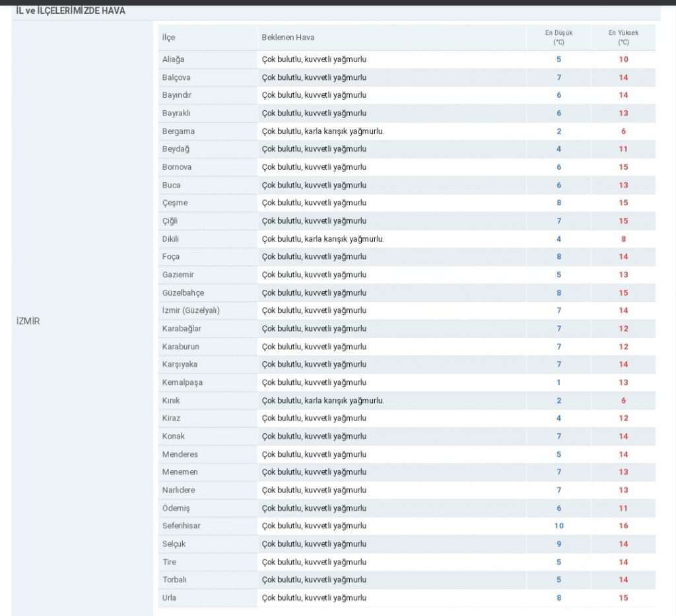Select the Selçuk district name
The height and width of the screenshot is (616, 676).
(x=174, y=545)
